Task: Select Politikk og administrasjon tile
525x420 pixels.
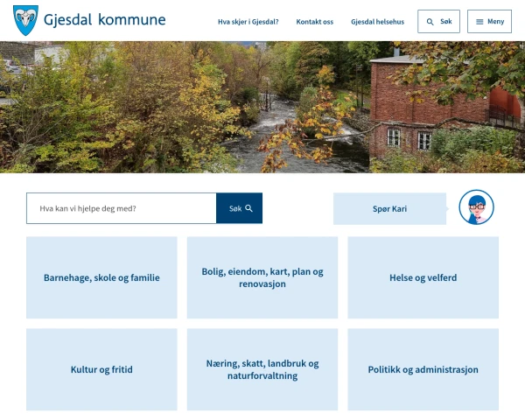Action: click(423, 369)
